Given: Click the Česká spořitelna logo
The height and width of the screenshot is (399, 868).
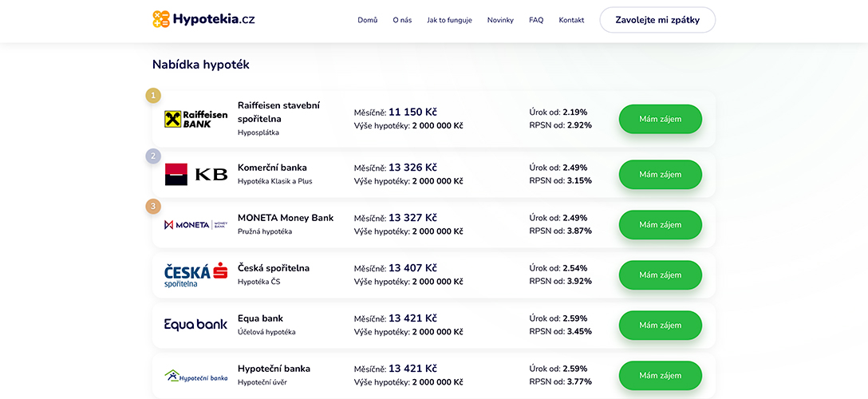Looking at the screenshot, I should click(196, 275).
